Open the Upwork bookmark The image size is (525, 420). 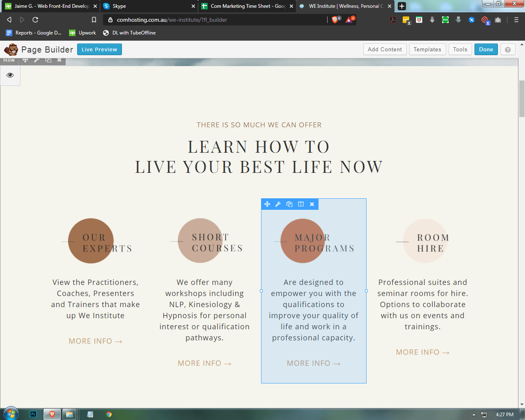pos(83,33)
